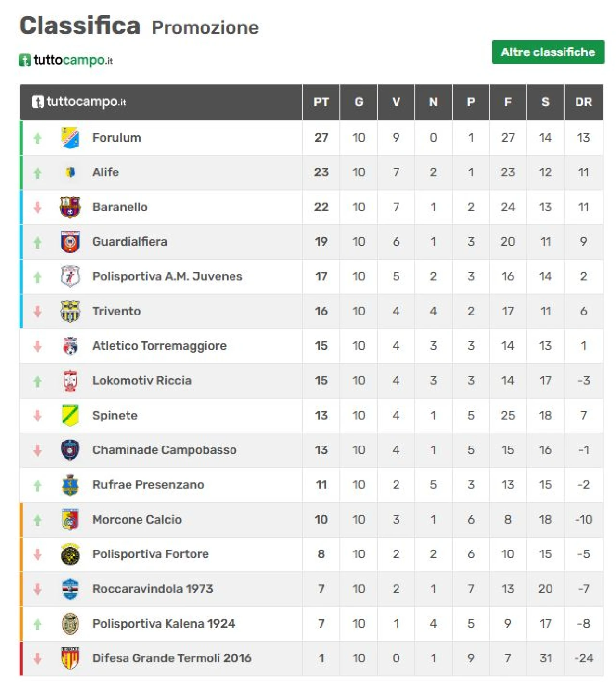Click the DR column header

(584, 102)
